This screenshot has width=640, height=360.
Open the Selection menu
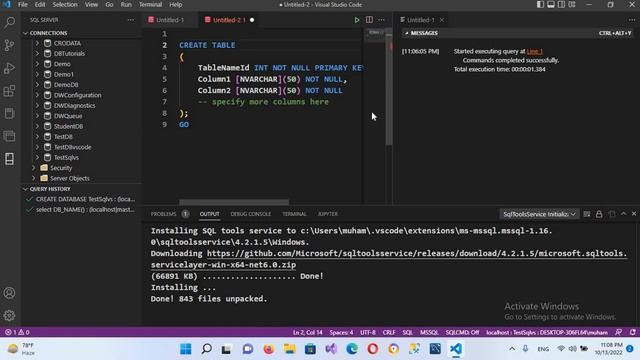pos(65,4)
